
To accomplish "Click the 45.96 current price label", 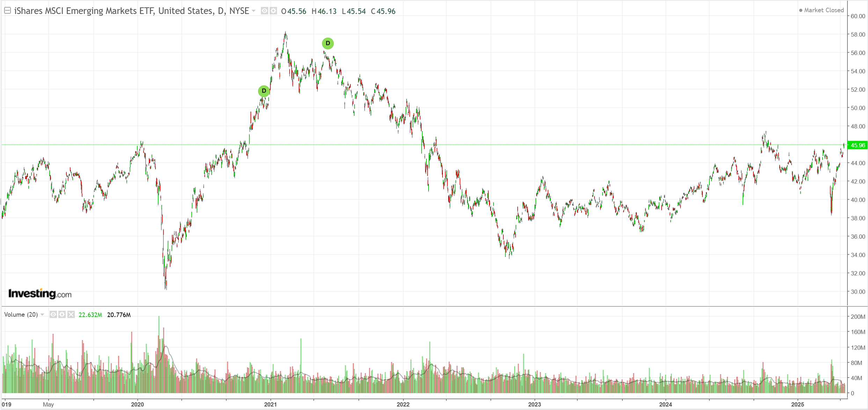I will click(858, 145).
